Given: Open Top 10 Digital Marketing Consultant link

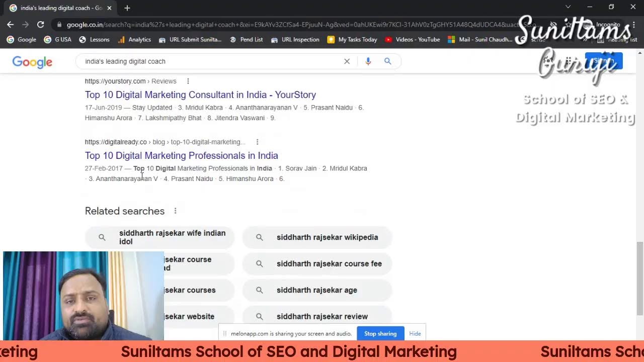Looking at the screenshot, I should click(x=200, y=95).
